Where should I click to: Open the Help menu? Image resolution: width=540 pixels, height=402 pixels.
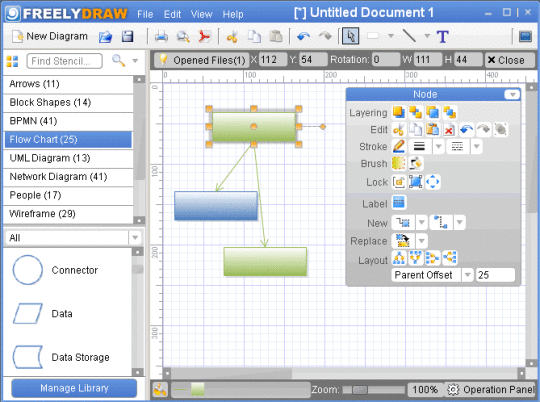[x=233, y=14]
